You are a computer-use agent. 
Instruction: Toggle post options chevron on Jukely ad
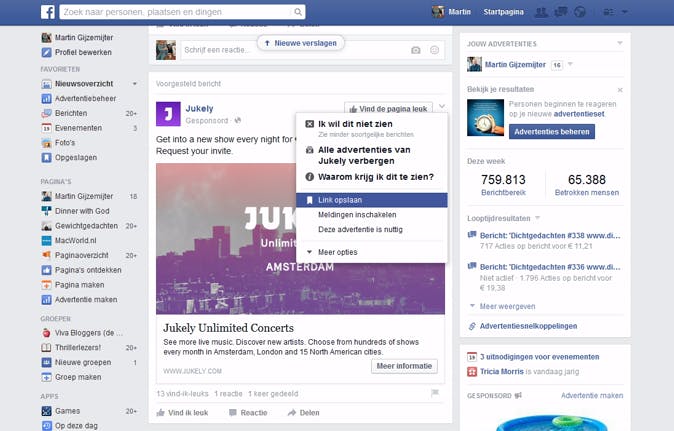point(441,107)
